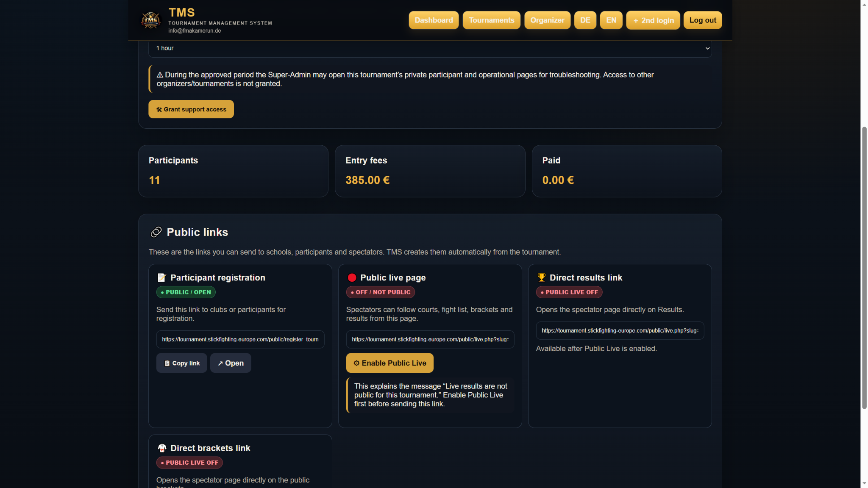Add a 2nd login
Viewport: 868px width, 488px height.
653,20
